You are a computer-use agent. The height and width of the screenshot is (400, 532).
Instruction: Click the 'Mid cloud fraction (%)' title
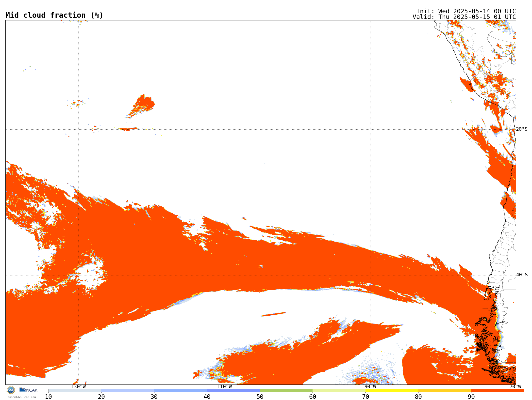coord(54,15)
